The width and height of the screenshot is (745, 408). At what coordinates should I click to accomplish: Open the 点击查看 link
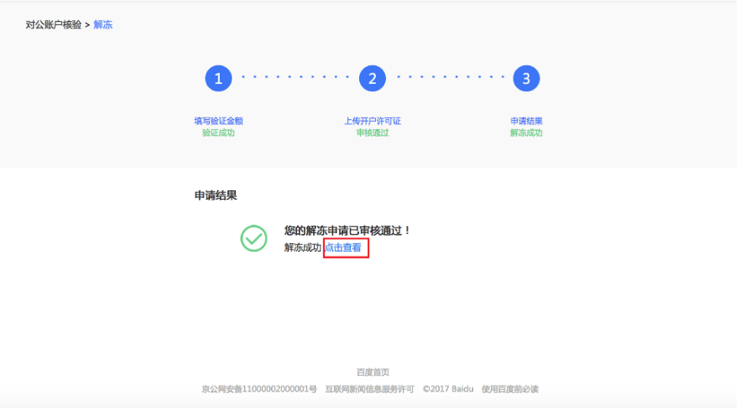(343, 247)
